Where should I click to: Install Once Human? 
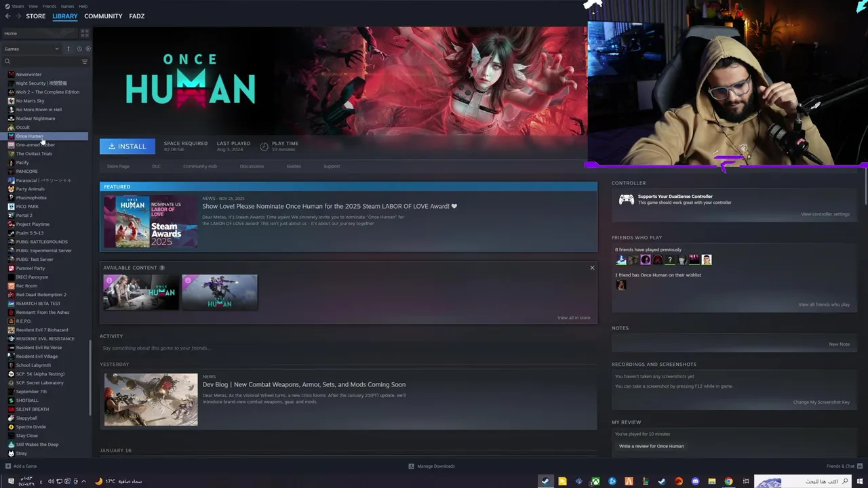pos(127,146)
